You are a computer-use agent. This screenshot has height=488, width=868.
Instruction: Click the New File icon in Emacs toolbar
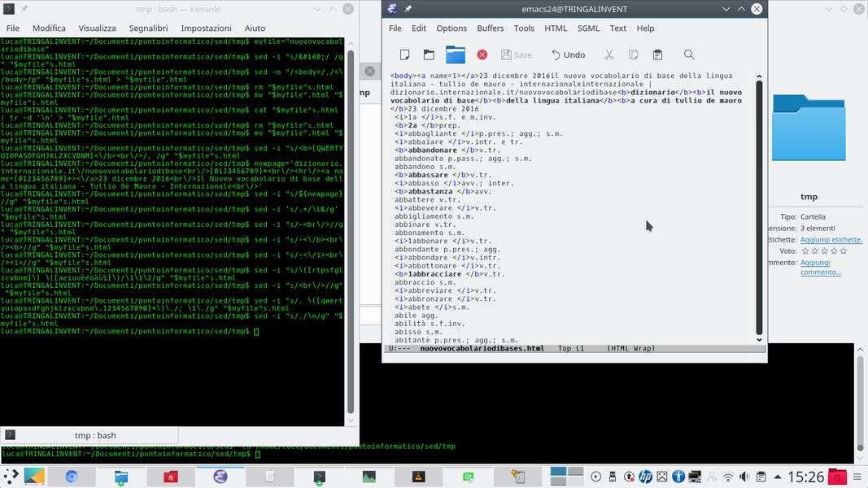click(404, 54)
